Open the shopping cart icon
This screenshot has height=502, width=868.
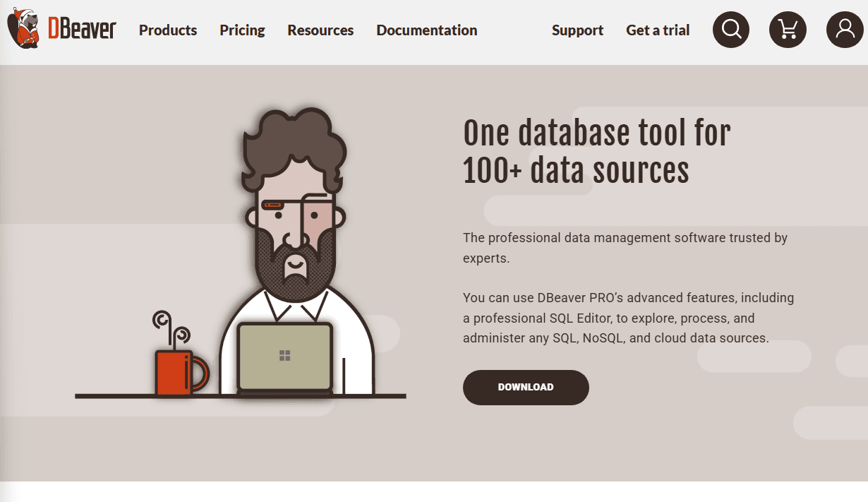788,30
